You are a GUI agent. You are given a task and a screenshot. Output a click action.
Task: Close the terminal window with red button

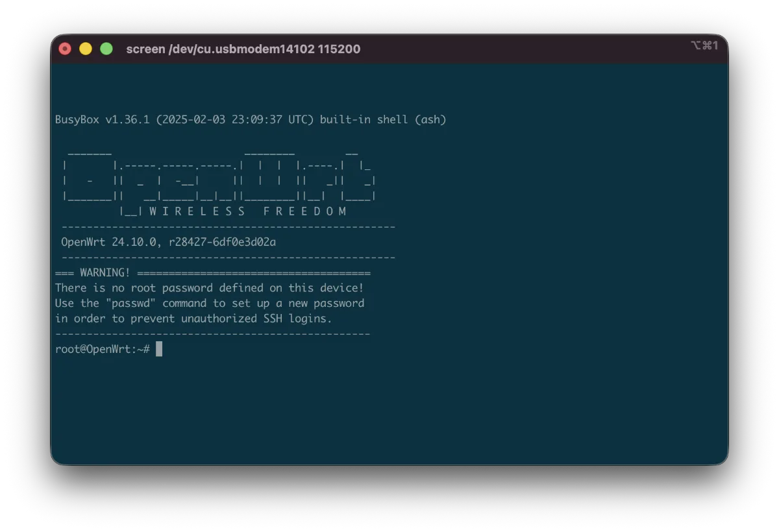pyautogui.click(x=65, y=49)
